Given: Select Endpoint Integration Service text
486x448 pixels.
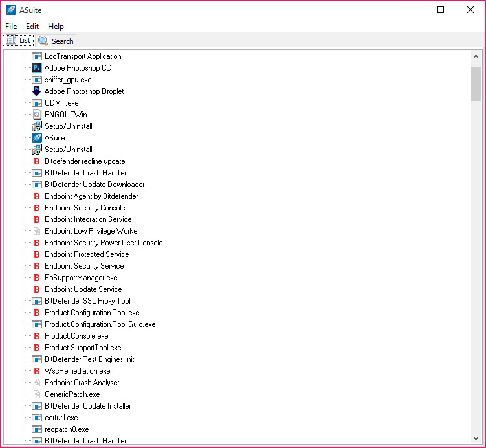Looking at the screenshot, I should (x=89, y=219).
